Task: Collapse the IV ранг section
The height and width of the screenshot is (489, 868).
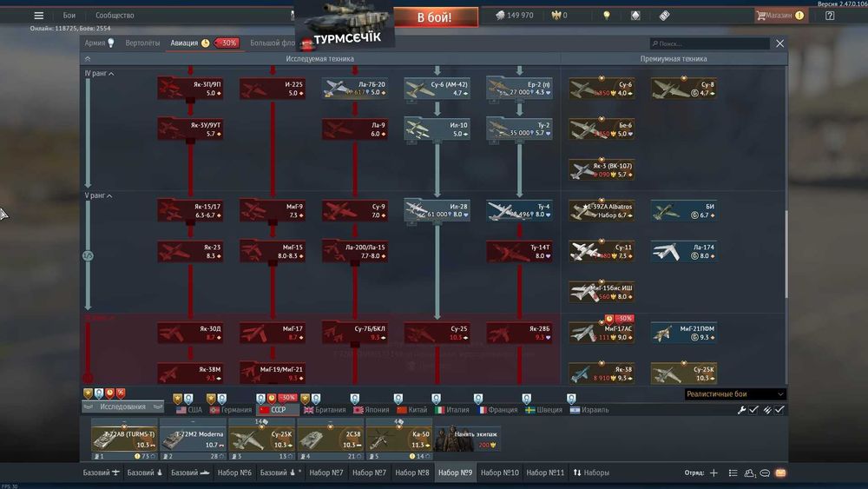Action: tap(100, 73)
